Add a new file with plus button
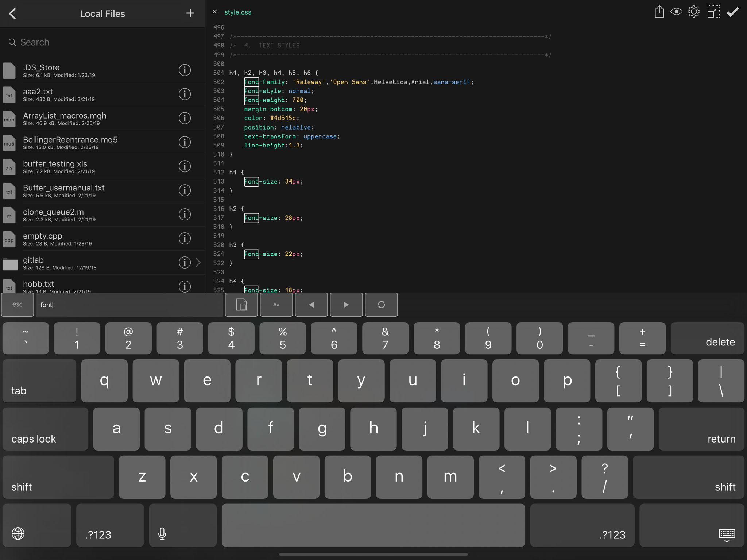Viewport: 747px width, 560px height. point(190,13)
